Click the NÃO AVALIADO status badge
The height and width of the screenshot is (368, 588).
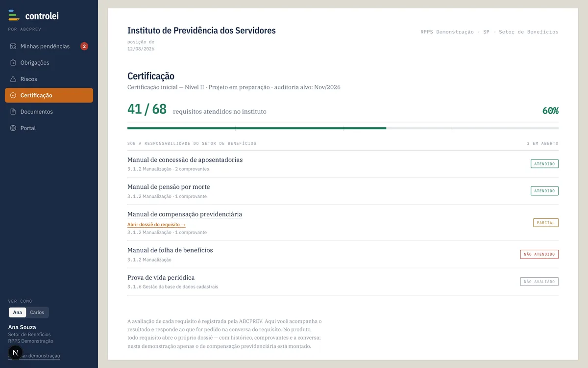[539, 282]
